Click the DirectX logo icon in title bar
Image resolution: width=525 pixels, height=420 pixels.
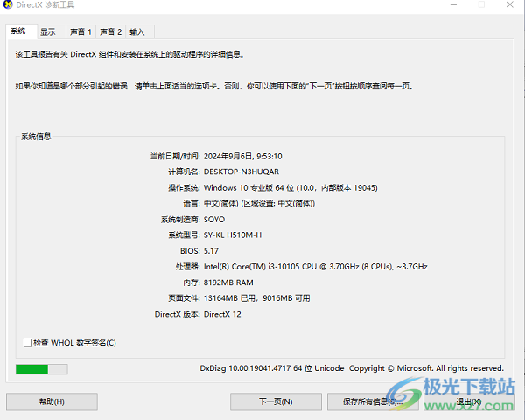pyautogui.click(x=7, y=4)
